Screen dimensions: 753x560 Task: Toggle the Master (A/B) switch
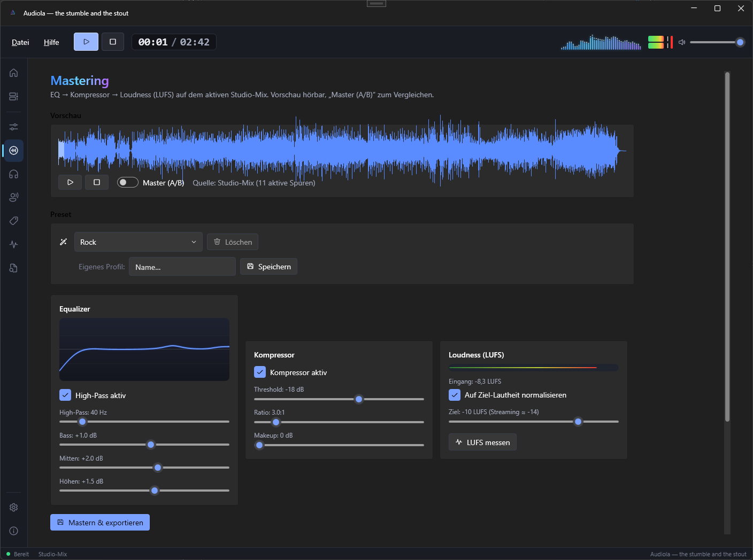pyautogui.click(x=128, y=182)
